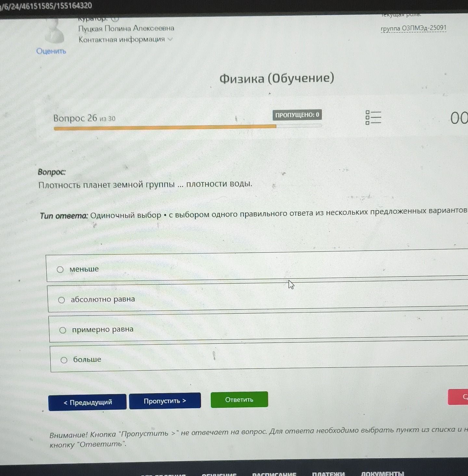Click the 'Оценить' link
The image size is (468, 476).
coord(51,51)
